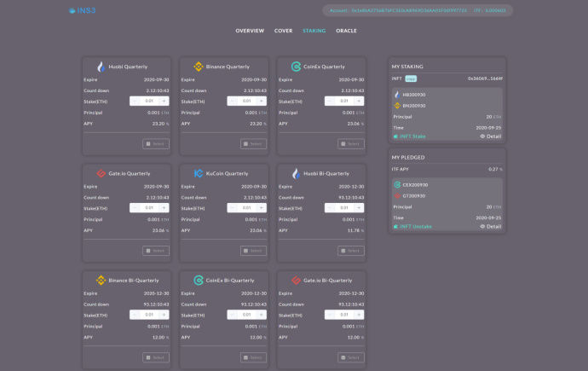Screen dimensions: 588x371
Task: Tick Select on the Huobi Bi-Quarterly card
Action: (x=350, y=251)
